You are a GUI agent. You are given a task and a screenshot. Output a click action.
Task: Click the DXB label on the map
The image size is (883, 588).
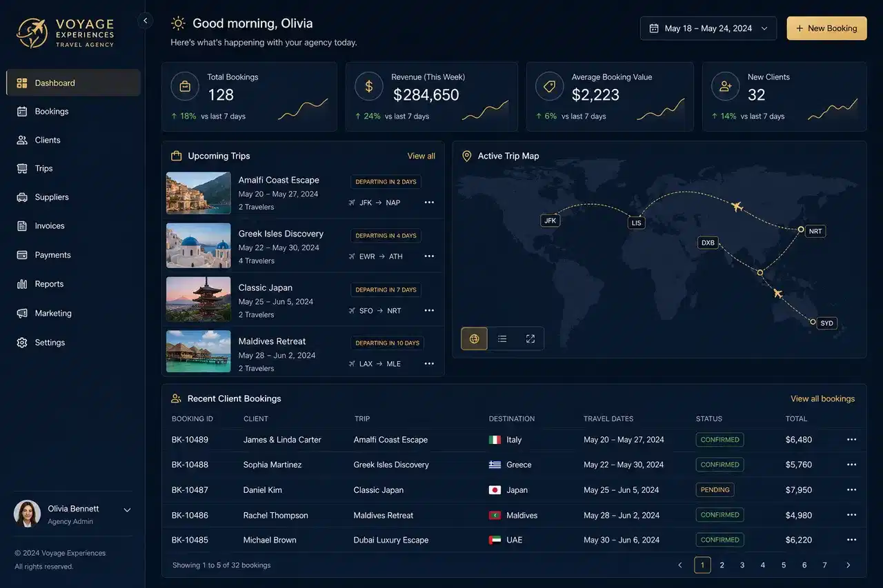pyautogui.click(x=708, y=243)
